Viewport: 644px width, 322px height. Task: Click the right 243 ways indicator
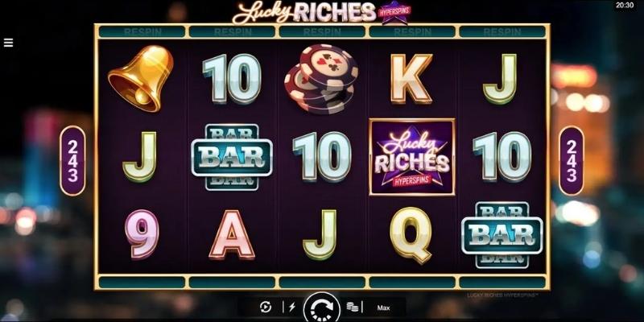pyautogui.click(x=572, y=161)
